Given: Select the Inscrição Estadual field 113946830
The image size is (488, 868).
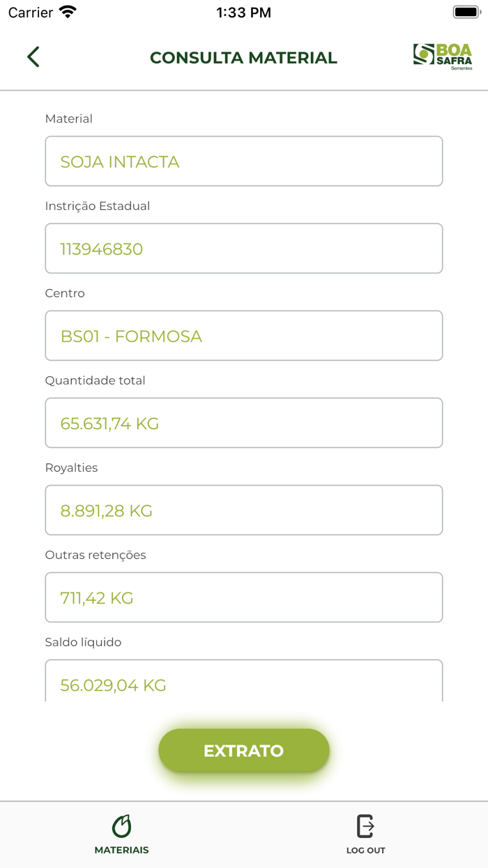Looking at the screenshot, I should click(243, 248).
